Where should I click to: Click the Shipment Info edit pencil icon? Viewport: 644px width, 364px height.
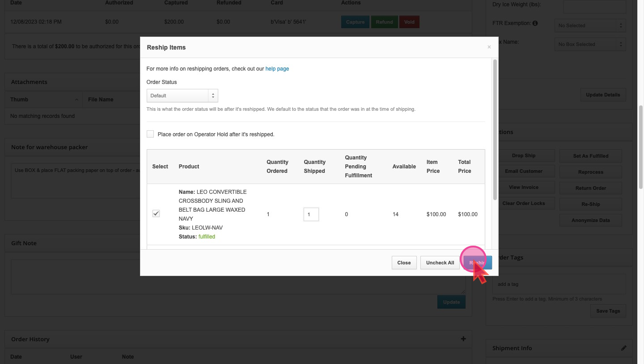coord(623,348)
